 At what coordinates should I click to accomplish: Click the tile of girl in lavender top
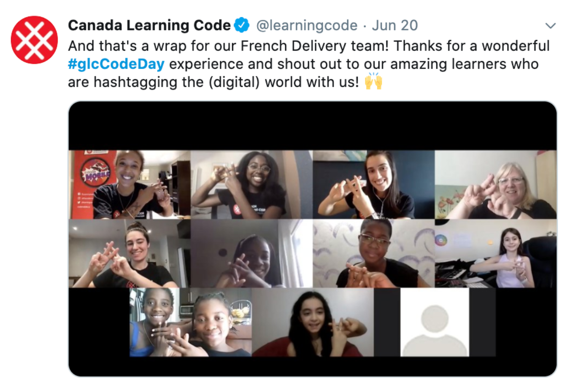[496, 253]
